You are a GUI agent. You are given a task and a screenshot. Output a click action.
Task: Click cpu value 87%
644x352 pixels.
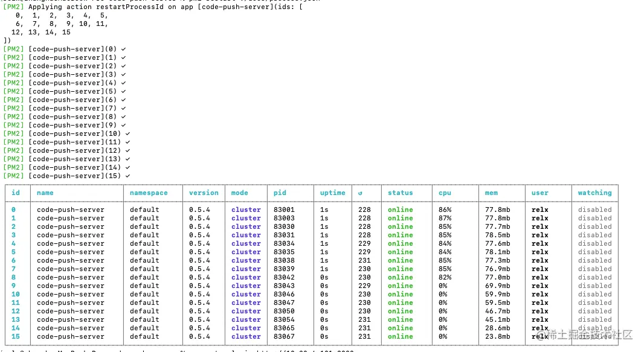[x=445, y=218]
